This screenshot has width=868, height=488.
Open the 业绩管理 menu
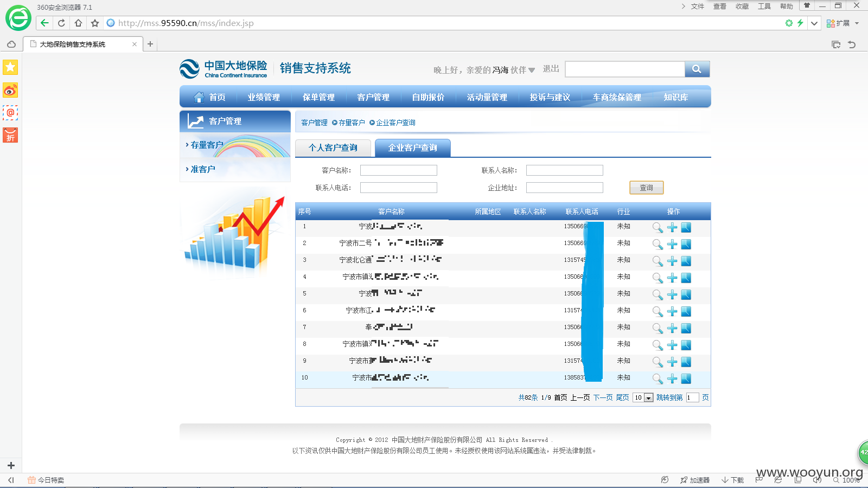pos(264,97)
